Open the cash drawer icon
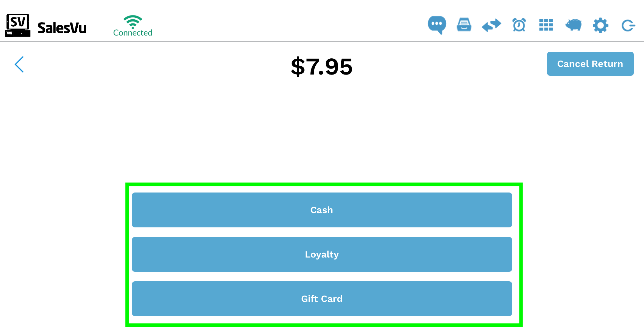The image size is (644, 333). [x=464, y=25]
